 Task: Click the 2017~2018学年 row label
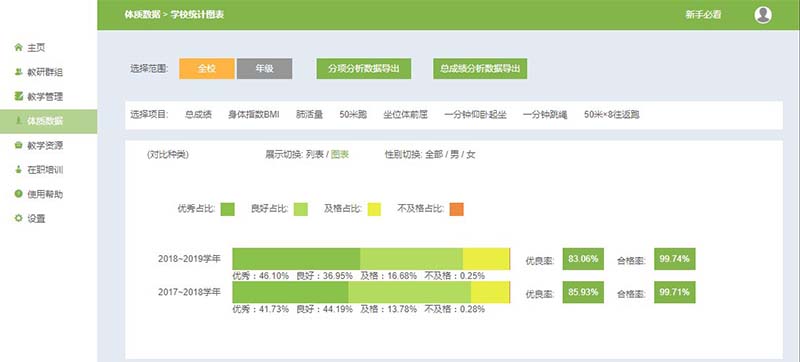(x=189, y=292)
